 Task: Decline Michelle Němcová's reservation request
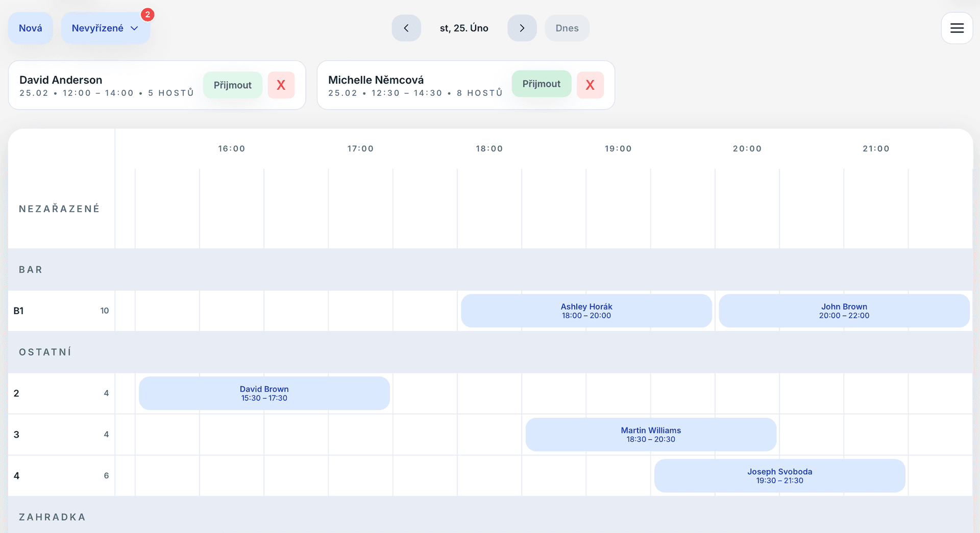coord(590,85)
